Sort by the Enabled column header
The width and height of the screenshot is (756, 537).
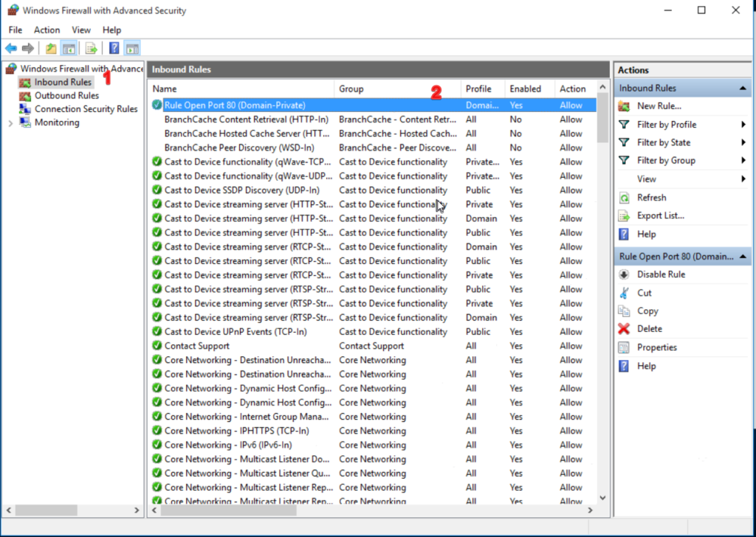point(529,89)
